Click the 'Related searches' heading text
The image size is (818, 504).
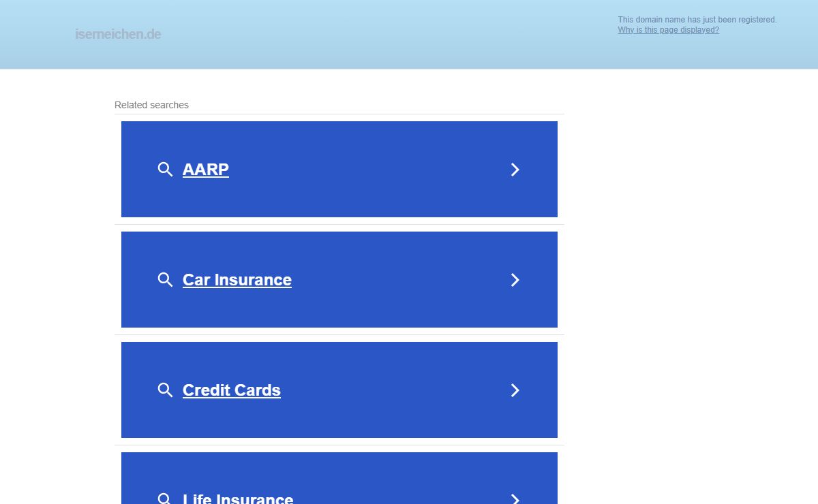pos(151,105)
